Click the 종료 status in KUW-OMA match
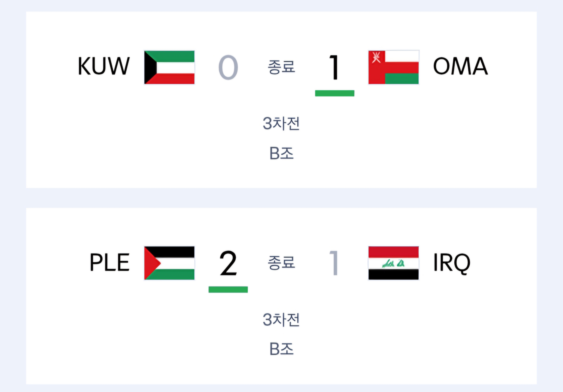The image size is (563, 392). [x=281, y=67]
